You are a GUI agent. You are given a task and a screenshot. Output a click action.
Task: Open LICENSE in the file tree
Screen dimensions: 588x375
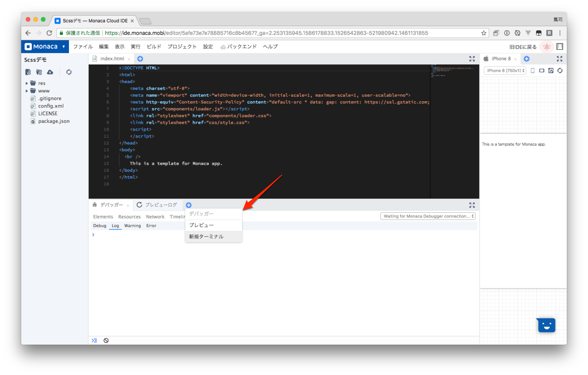pyautogui.click(x=48, y=114)
